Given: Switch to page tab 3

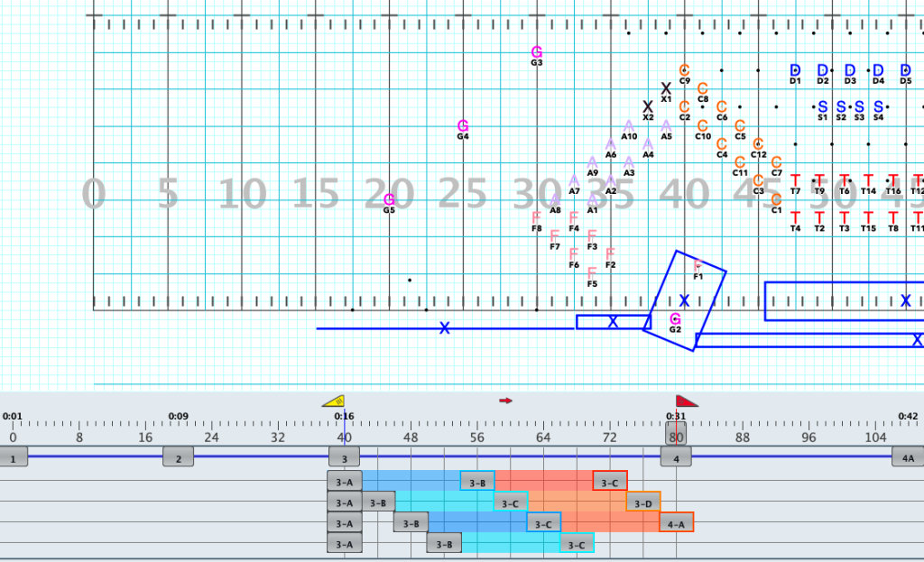Looking at the screenshot, I should point(344,457).
